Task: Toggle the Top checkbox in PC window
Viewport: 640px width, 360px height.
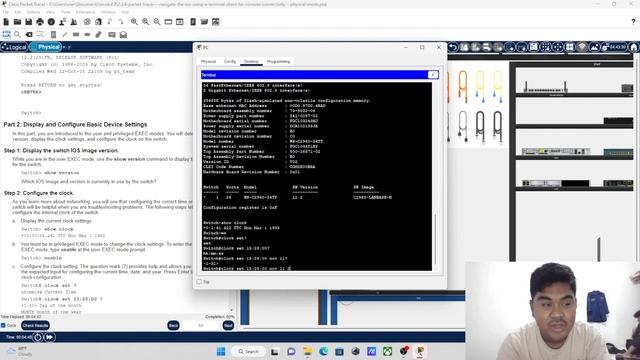Action: pyautogui.click(x=199, y=282)
